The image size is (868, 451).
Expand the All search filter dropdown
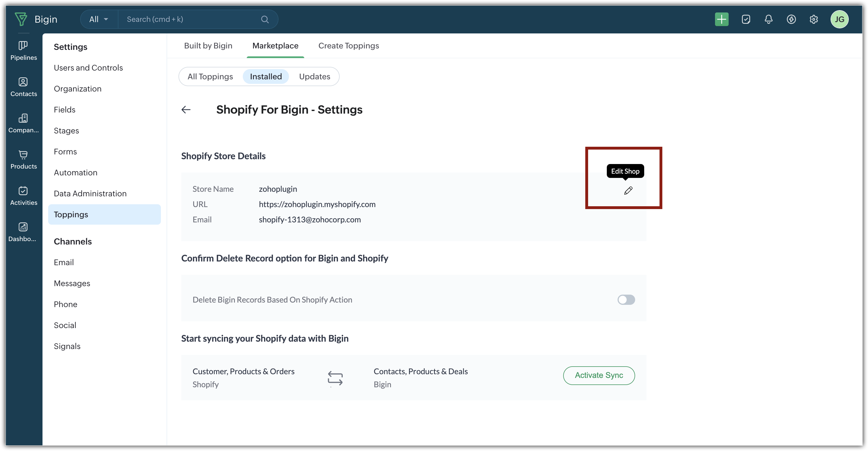(99, 19)
